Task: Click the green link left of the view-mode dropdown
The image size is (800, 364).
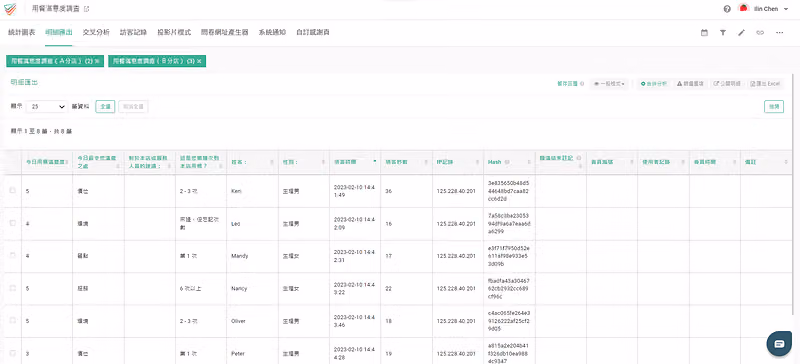Action: [x=567, y=84]
